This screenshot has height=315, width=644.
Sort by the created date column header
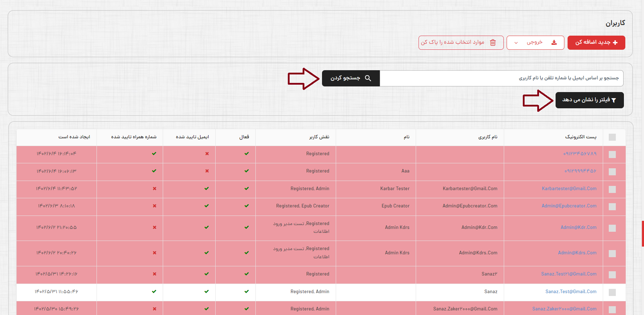(x=74, y=137)
